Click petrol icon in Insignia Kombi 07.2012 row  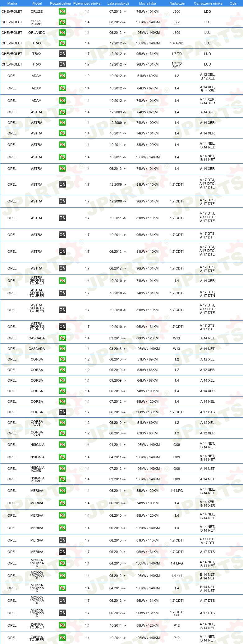62,469
